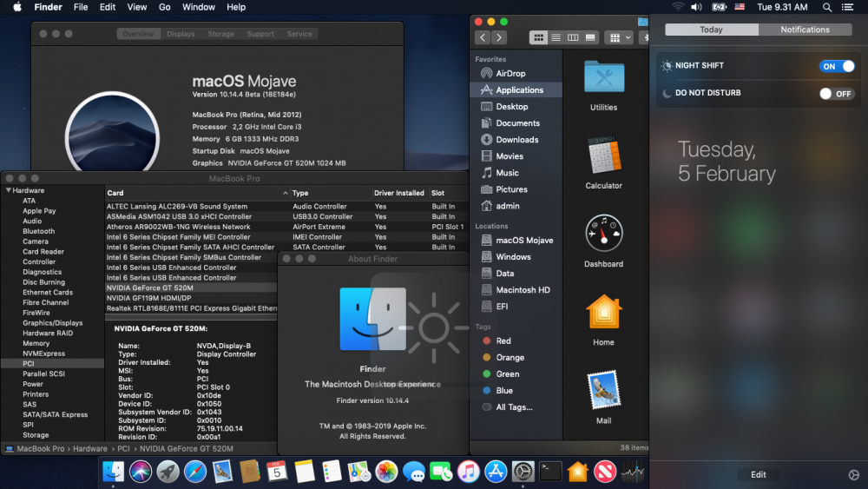Switch Finder window to icon view

coord(538,37)
